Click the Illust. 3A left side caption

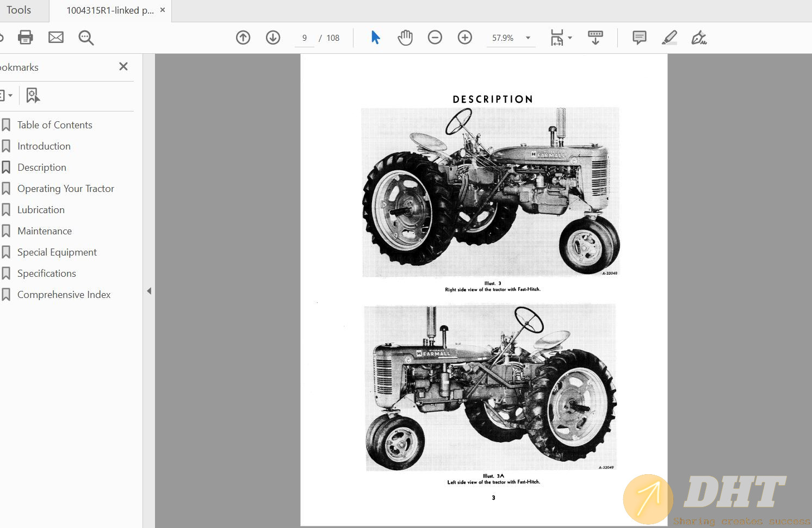[493, 479]
